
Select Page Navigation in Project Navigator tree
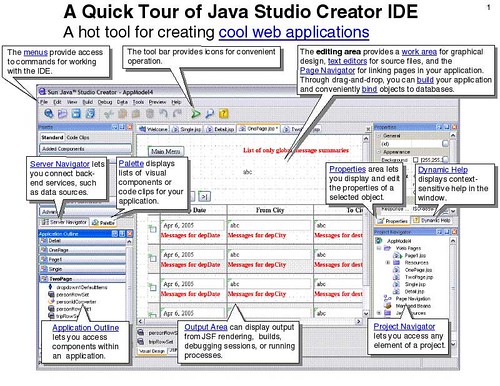pyautogui.click(x=413, y=299)
